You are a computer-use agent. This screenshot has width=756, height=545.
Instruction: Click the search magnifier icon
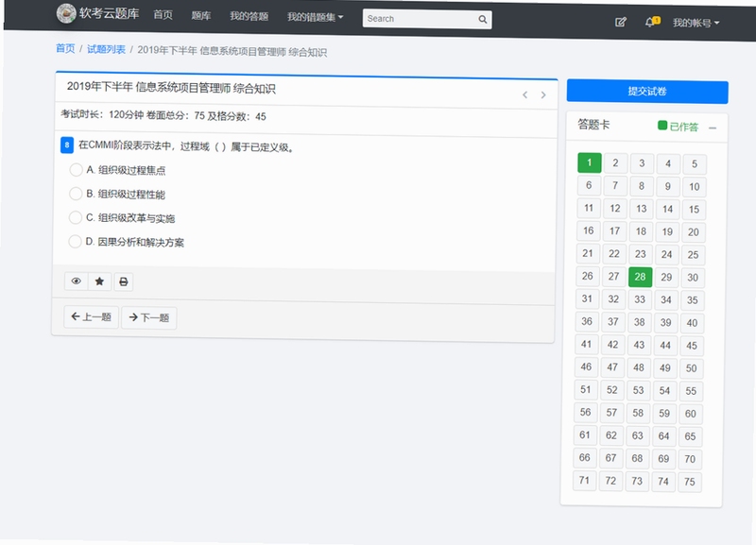(482, 19)
